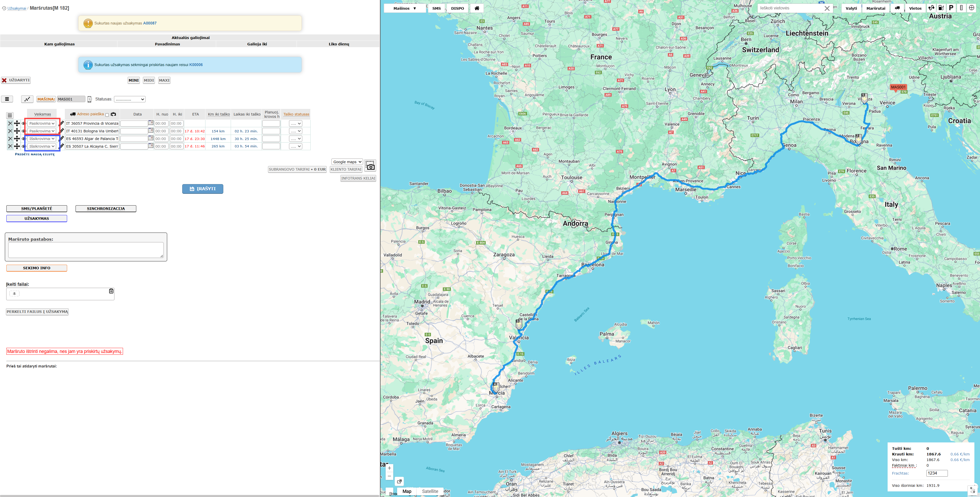Select the Map view type
The height and width of the screenshot is (497, 980).
tap(407, 491)
